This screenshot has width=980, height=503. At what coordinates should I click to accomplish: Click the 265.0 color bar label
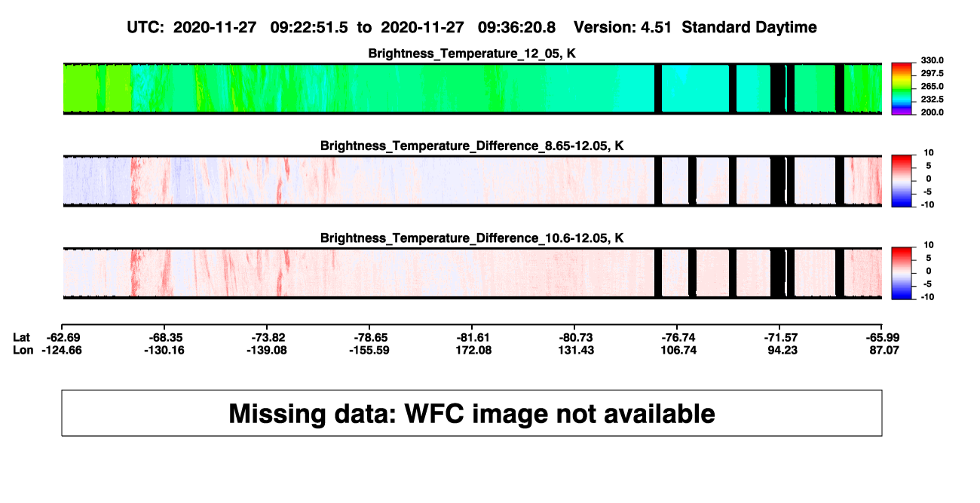coord(933,86)
